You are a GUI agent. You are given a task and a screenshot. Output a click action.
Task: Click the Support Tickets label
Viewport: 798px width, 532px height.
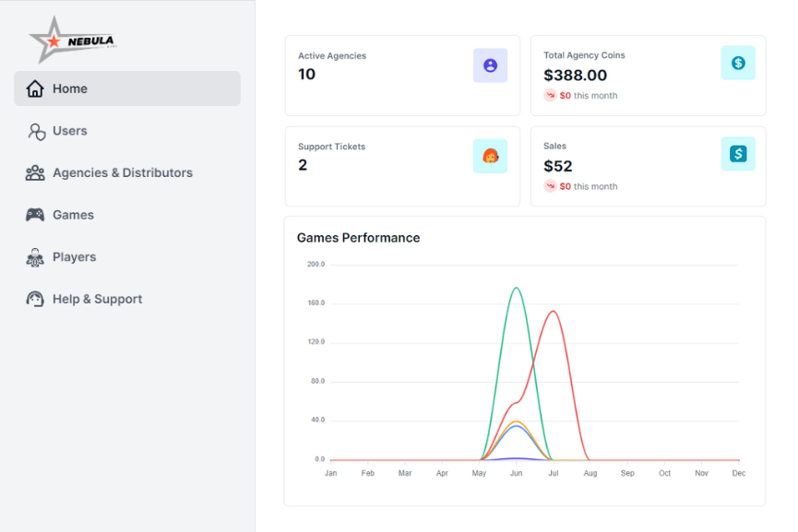coord(331,147)
